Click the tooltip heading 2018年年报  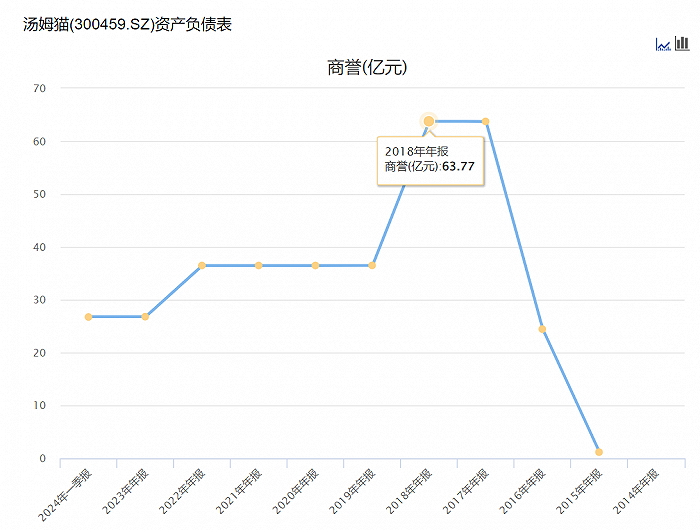coord(417,151)
